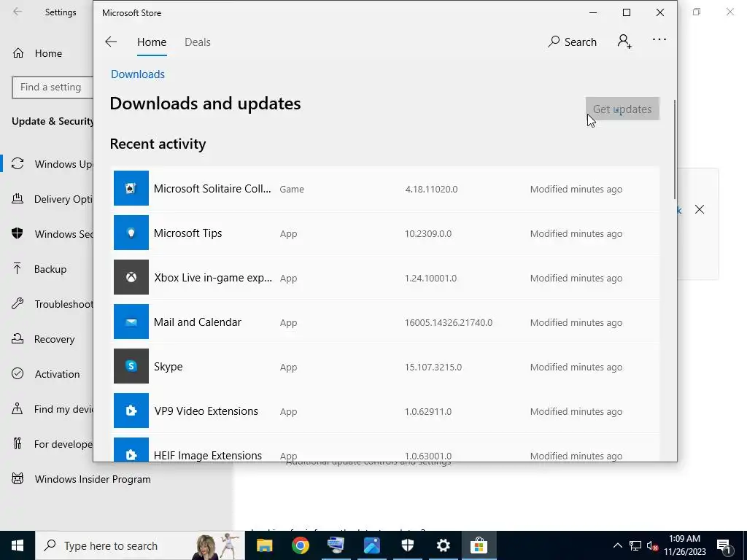Click the Windows Insider Program icon

18,478
